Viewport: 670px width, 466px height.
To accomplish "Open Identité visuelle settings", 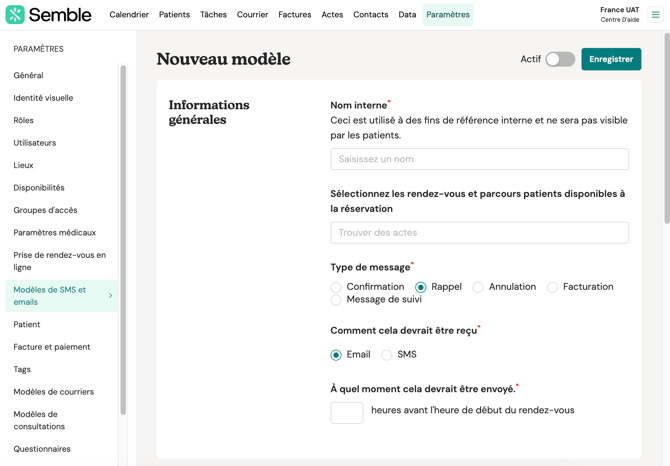I will coord(43,98).
